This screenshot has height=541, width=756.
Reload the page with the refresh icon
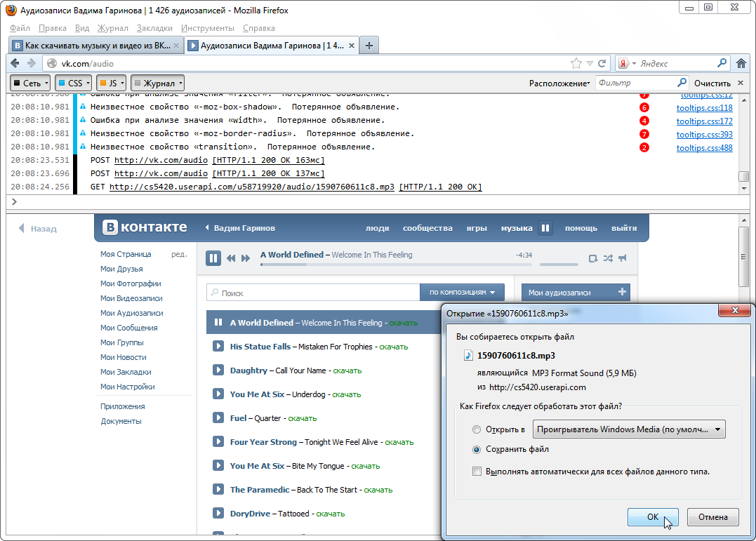pyautogui.click(x=602, y=63)
